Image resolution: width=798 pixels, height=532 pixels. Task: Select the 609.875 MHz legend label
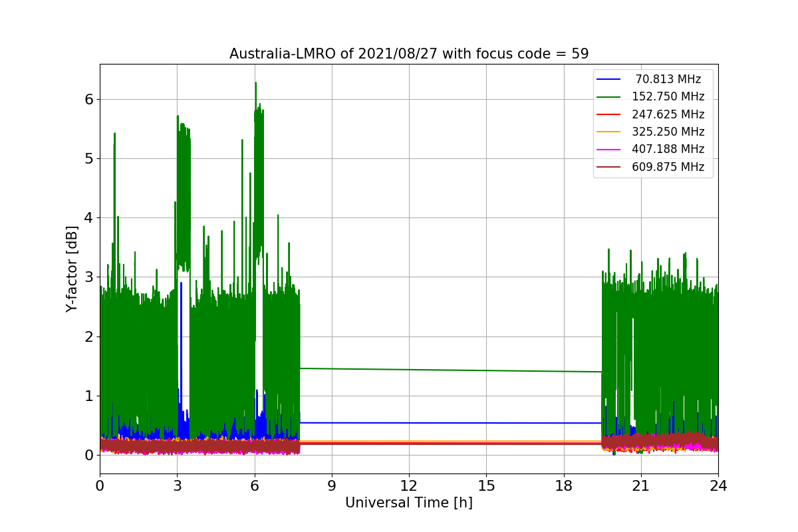coord(668,167)
